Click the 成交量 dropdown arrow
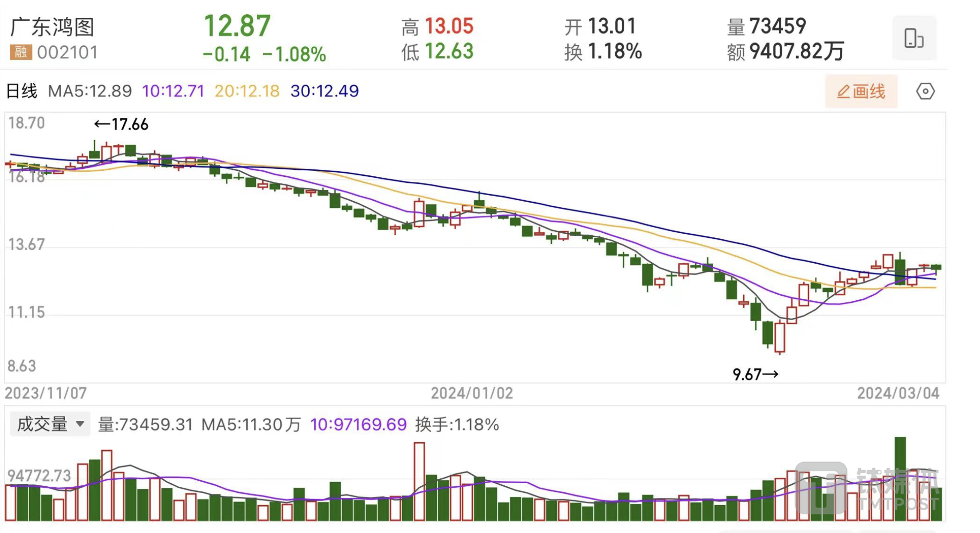The height and width of the screenshot is (533, 980). 80,424
